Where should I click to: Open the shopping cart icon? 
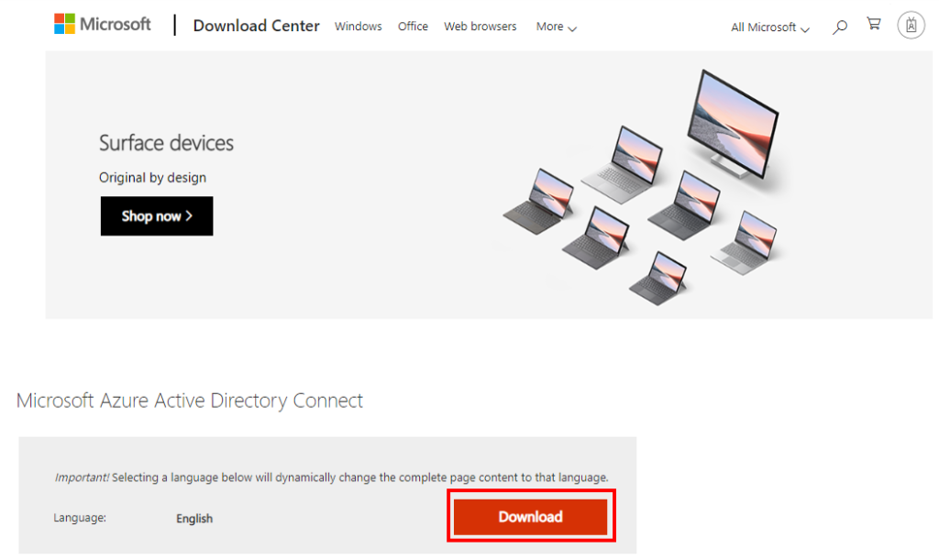[874, 24]
